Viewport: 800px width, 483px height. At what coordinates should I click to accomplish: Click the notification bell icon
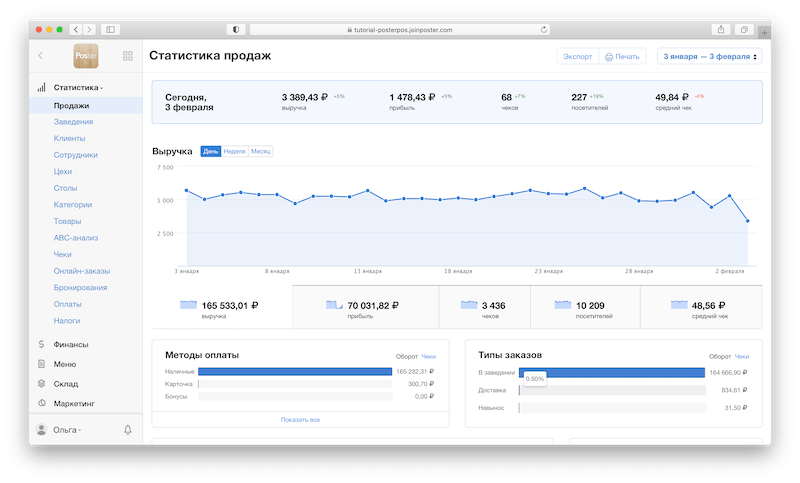point(127,430)
